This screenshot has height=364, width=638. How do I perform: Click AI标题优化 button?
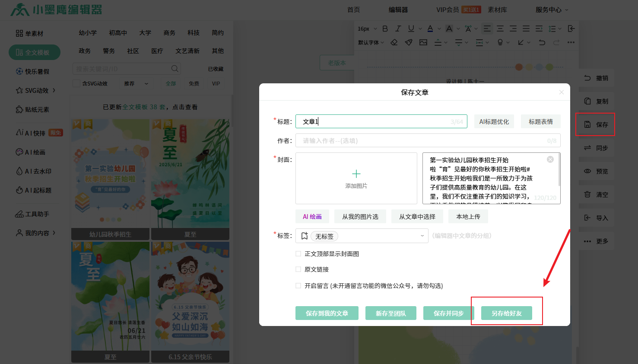pyautogui.click(x=494, y=121)
